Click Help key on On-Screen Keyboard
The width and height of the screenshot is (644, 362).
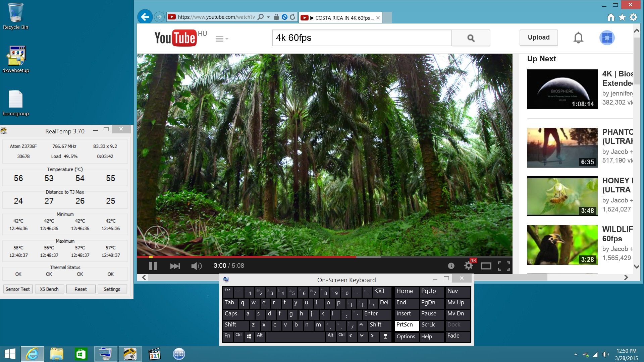(x=431, y=337)
